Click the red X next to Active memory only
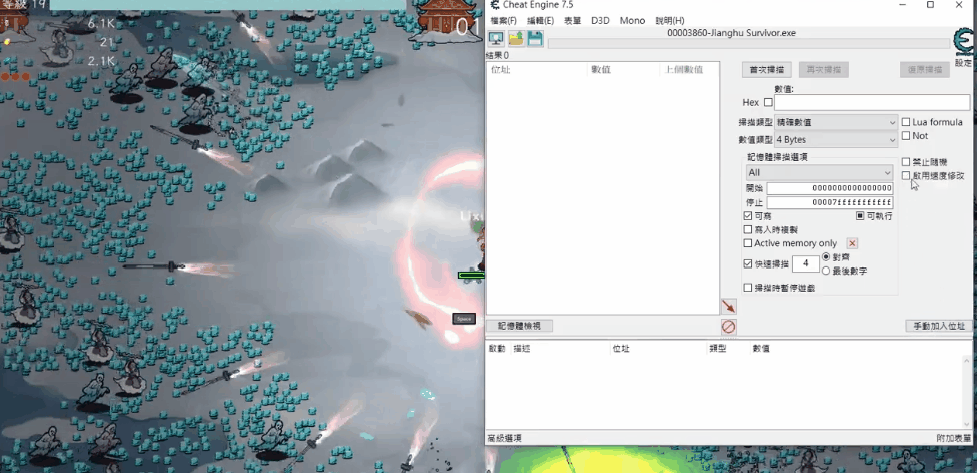 852,243
